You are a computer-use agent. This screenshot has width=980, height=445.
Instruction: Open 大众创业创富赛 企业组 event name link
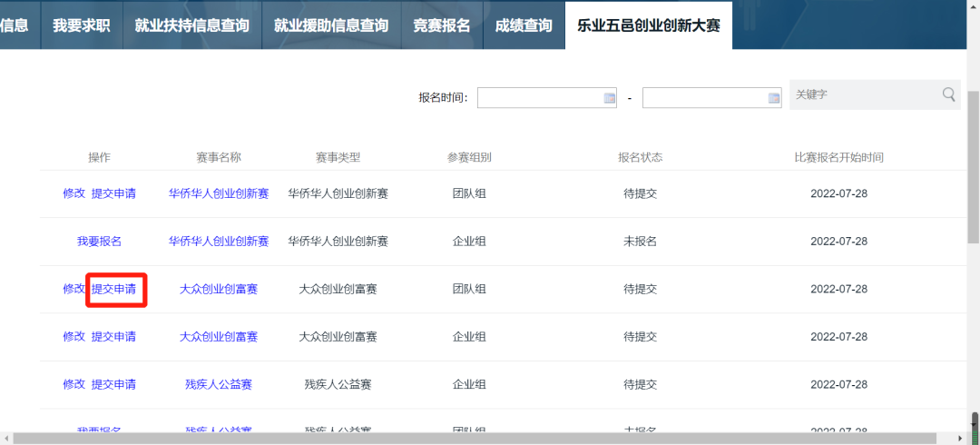(218, 337)
